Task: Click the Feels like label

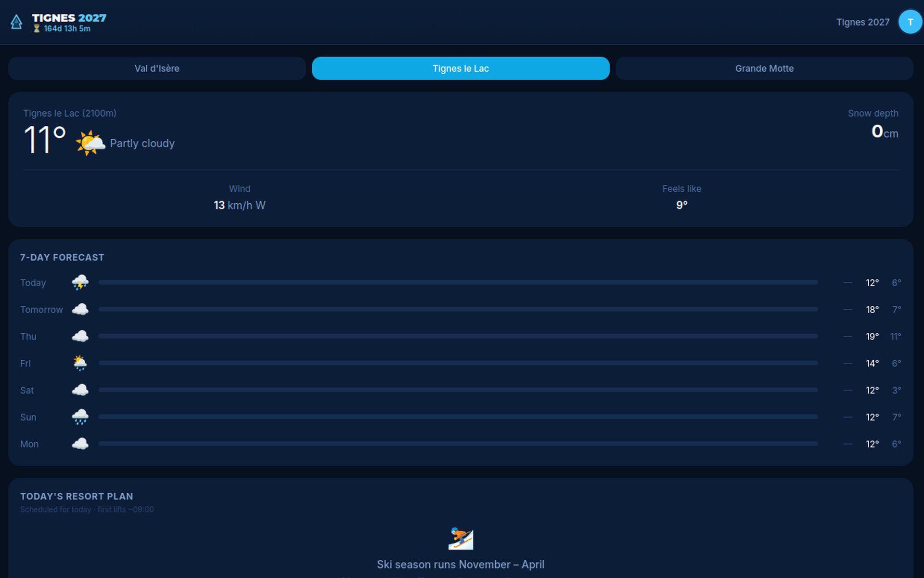Action: 682,189
